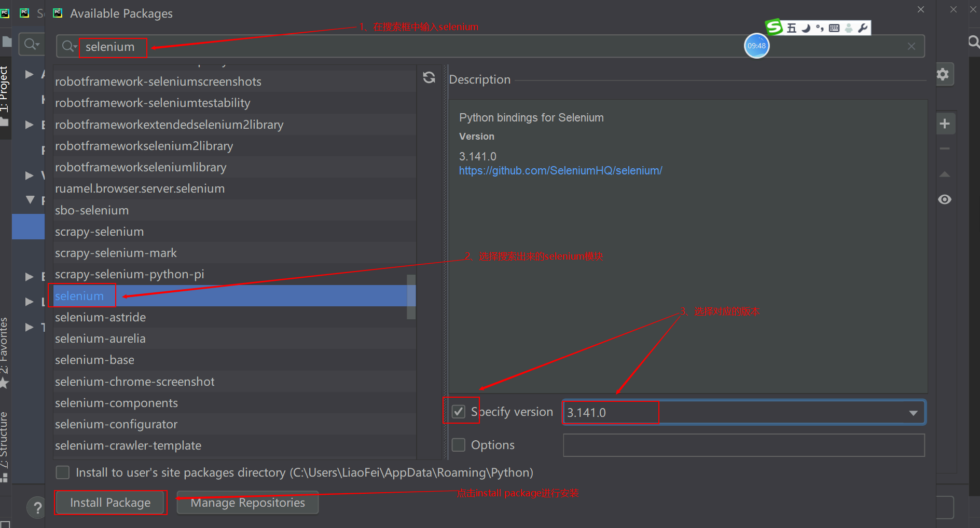The width and height of the screenshot is (980, 528).
Task: Check Install to user's site packages directory
Action: (x=63, y=472)
